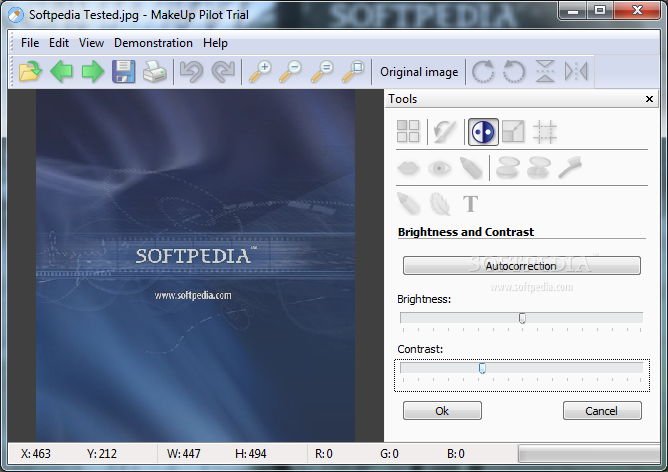Open an image file with the folder icon
This screenshot has height=472, width=668.
click(x=30, y=72)
